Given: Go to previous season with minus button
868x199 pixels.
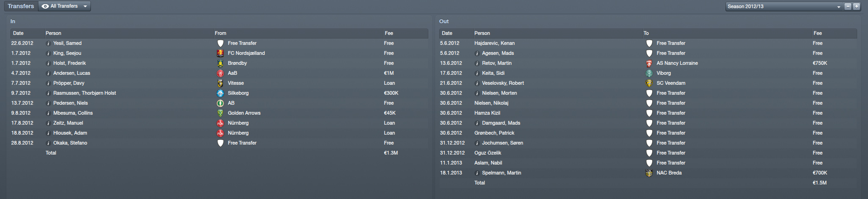Looking at the screenshot, I should 848,6.
